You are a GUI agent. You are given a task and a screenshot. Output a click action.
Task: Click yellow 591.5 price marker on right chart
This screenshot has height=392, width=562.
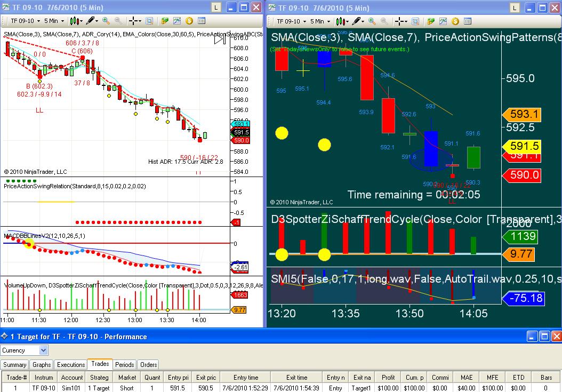522,146
